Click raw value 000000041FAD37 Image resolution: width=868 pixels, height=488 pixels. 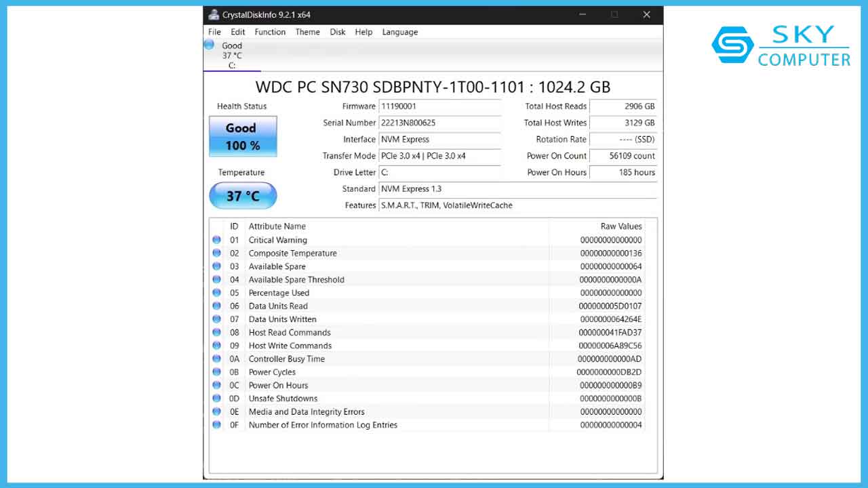610,332
